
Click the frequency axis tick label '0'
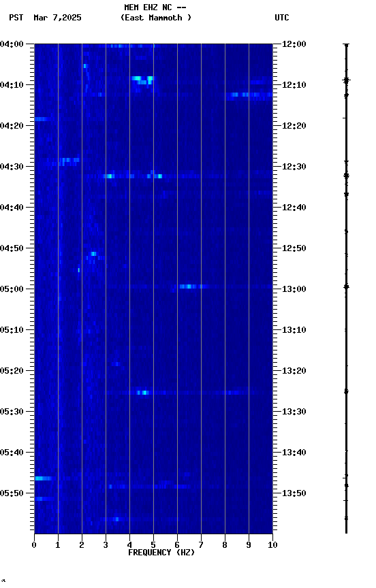(34, 545)
